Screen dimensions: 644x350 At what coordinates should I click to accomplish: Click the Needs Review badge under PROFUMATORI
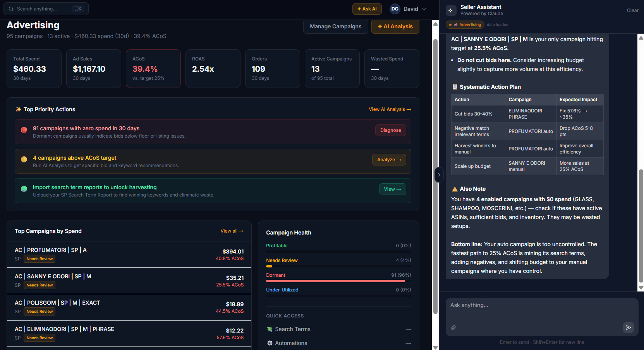(39, 259)
